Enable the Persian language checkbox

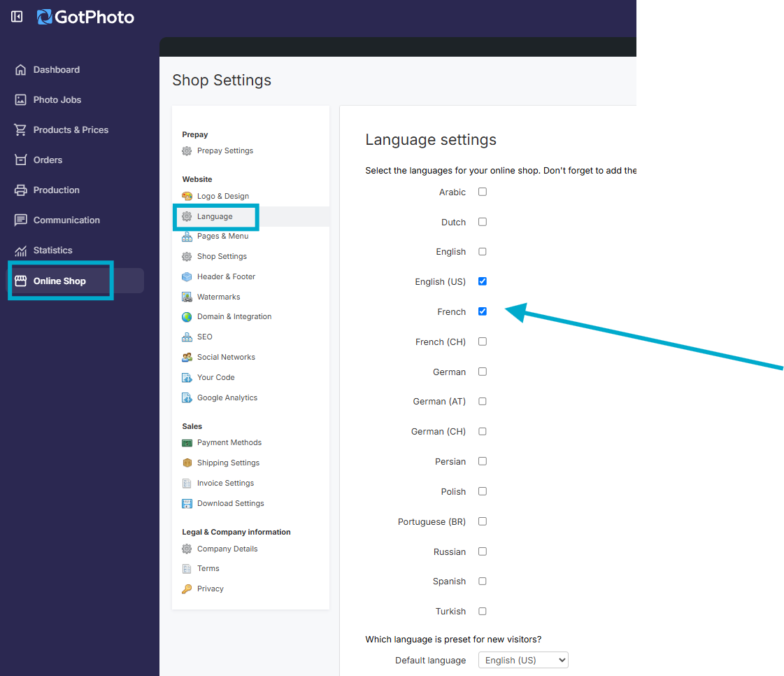tap(483, 461)
